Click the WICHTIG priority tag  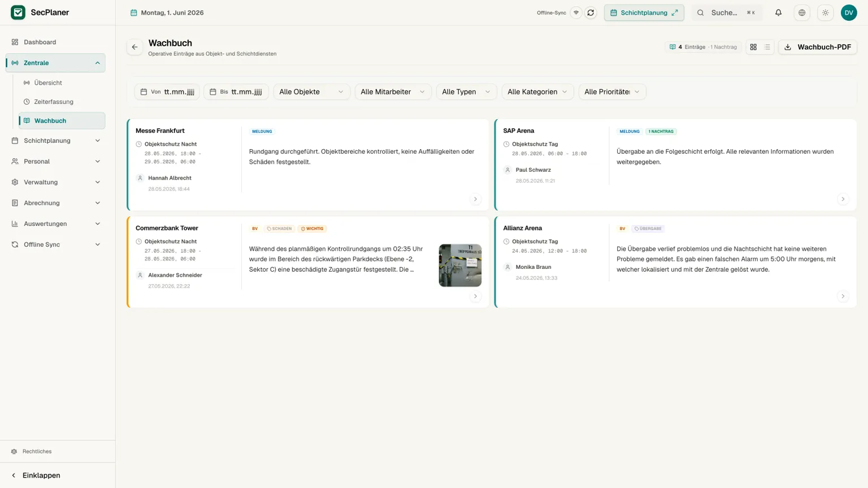tap(313, 228)
